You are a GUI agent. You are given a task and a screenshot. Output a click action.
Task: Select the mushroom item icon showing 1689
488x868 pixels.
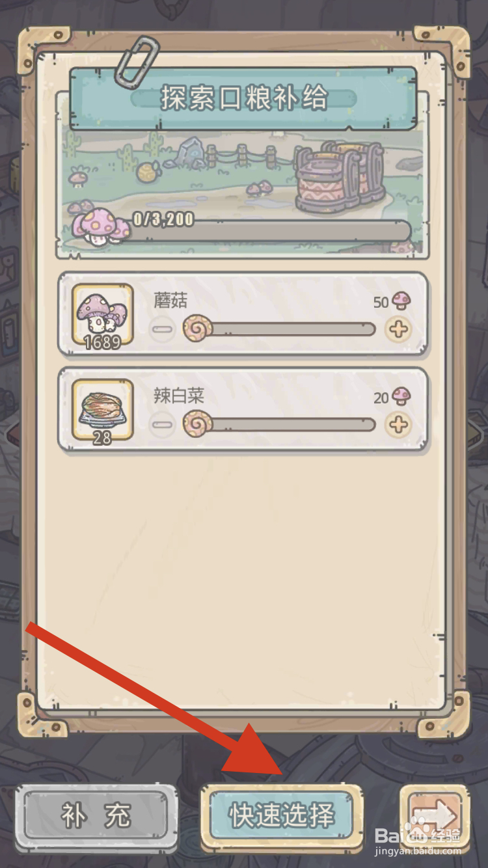102,316
